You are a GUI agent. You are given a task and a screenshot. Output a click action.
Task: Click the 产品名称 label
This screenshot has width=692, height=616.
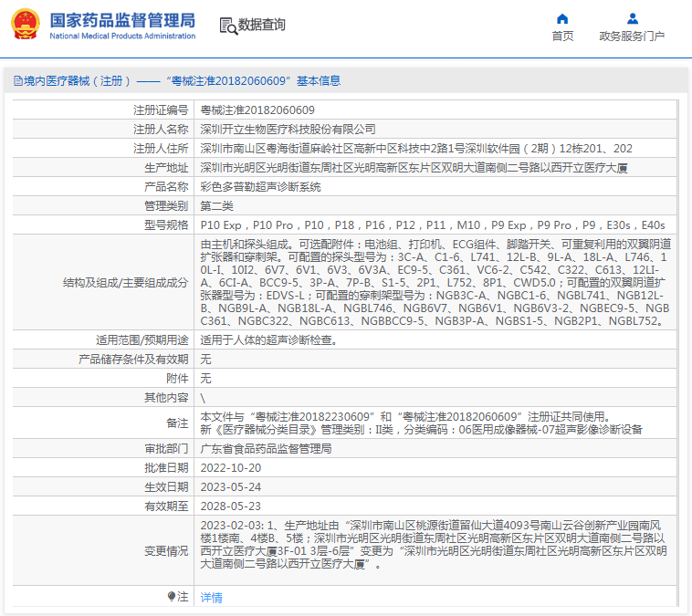click(x=166, y=187)
